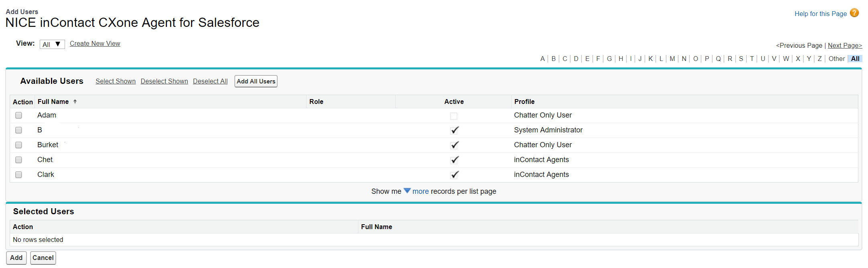The image size is (868, 268).
Task: Filter users by letter A
Action: [x=543, y=59]
